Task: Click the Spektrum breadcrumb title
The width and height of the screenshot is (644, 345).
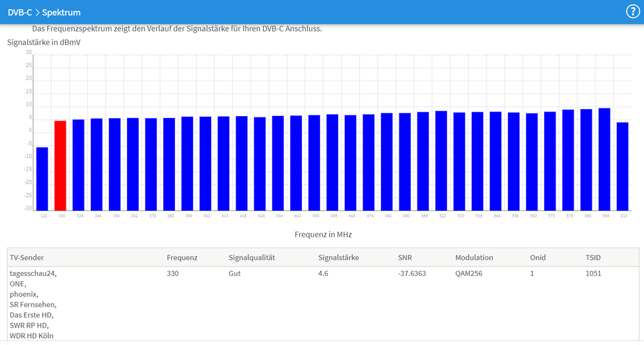Action: click(61, 12)
